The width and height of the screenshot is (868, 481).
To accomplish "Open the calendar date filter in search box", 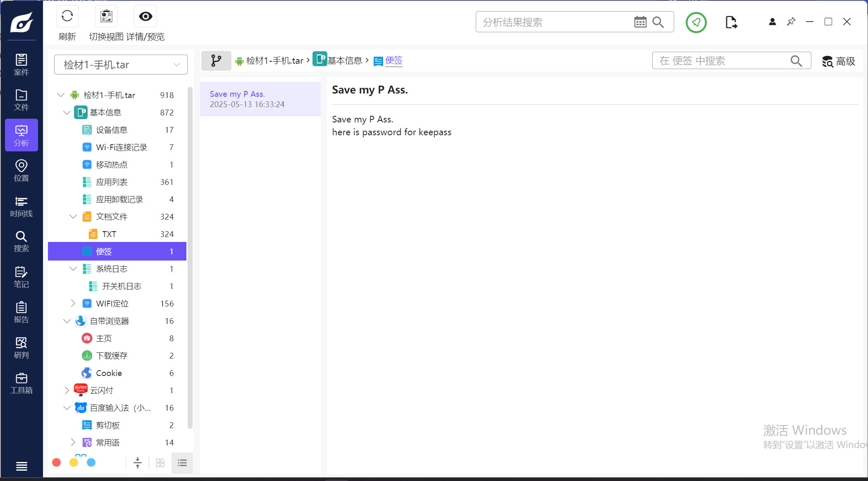I will click(x=640, y=22).
